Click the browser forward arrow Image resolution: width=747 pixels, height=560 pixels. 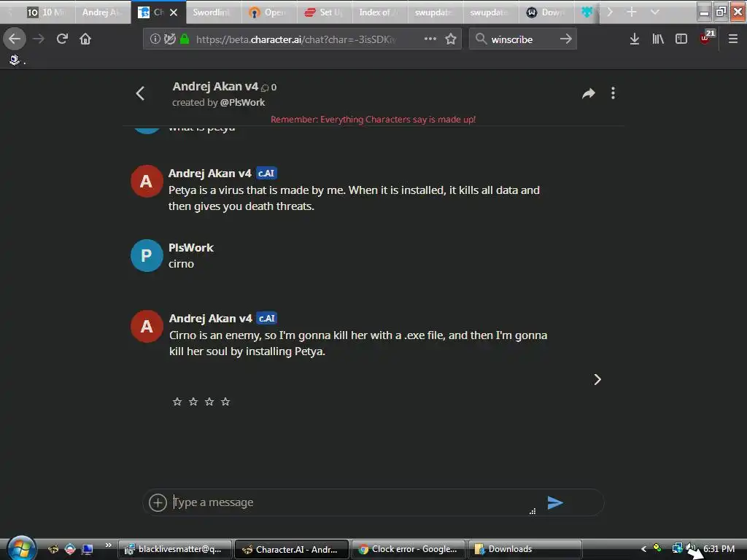click(x=39, y=39)
